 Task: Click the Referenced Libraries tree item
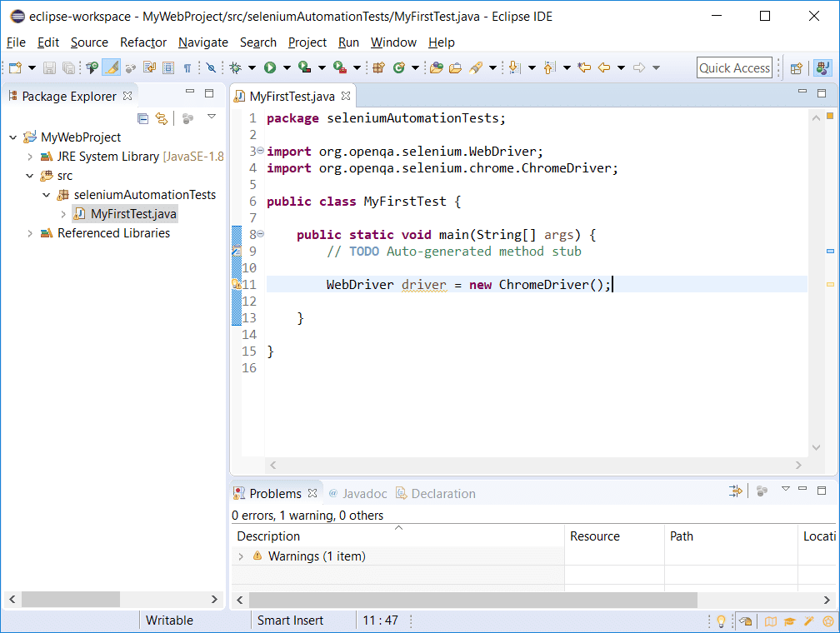(113, 233)
